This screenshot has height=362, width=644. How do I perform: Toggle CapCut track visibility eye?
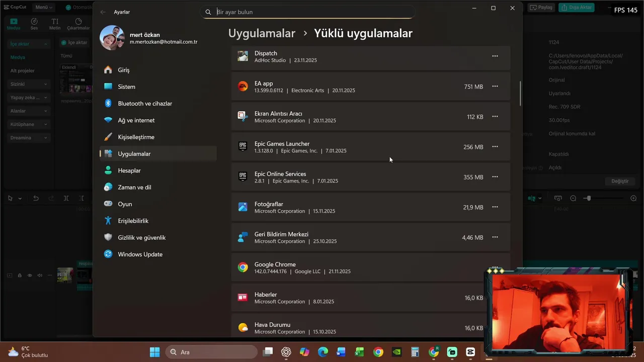click(x=30, y=275)
